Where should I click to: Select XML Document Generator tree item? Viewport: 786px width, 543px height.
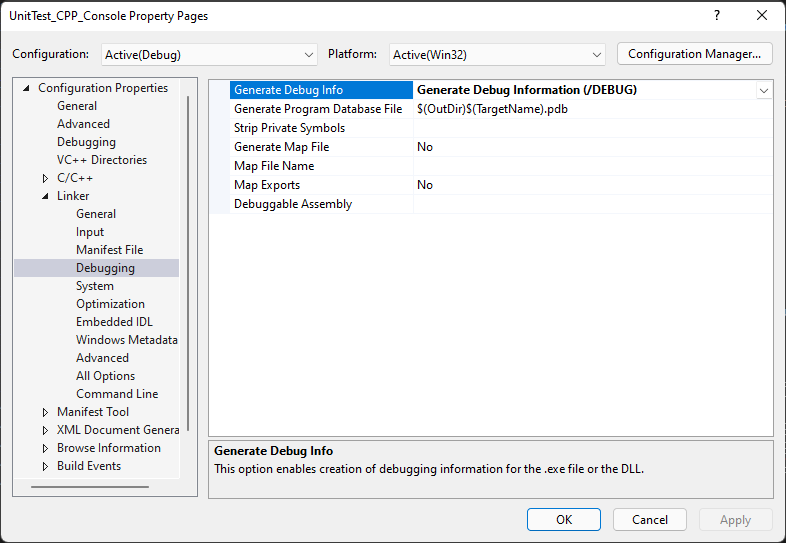point(118,430)
